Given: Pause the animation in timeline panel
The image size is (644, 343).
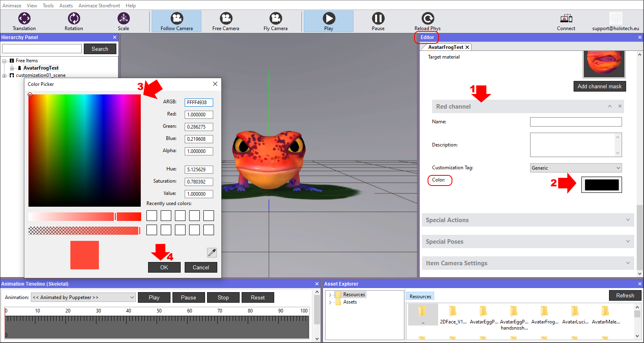Looking at the screenshot, I should pyautogui.click(x=189, y=297).
